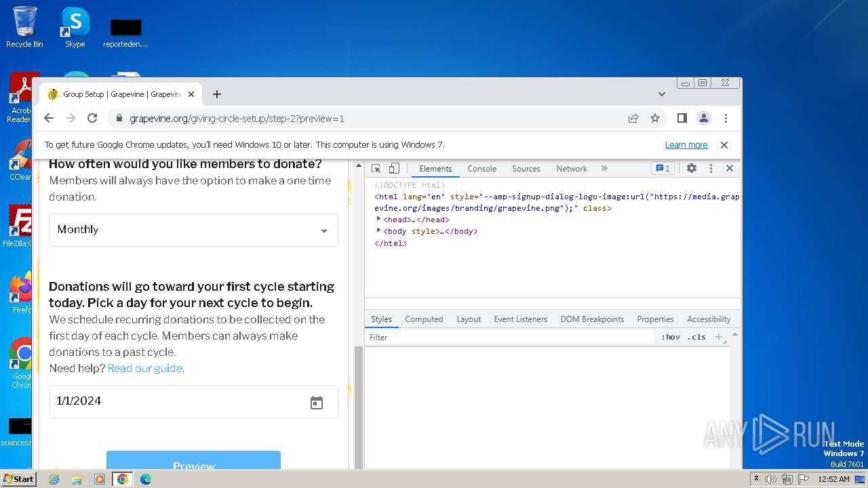Image resolution: width=868 pixels, height=488 pixels.
Task: Open the Windows Start button
Action: click(18, 479)
